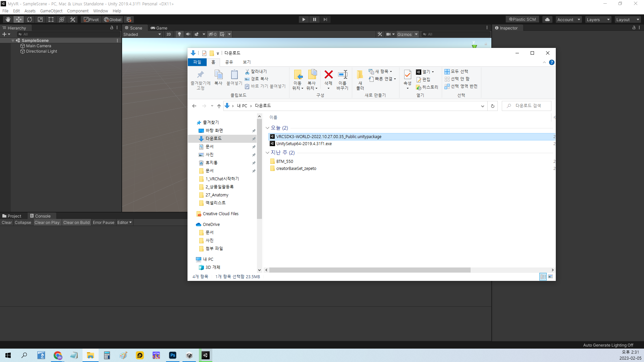This screenshot has width=644, height=362.
Task: Open the GameObject menu
Action: 51,11
